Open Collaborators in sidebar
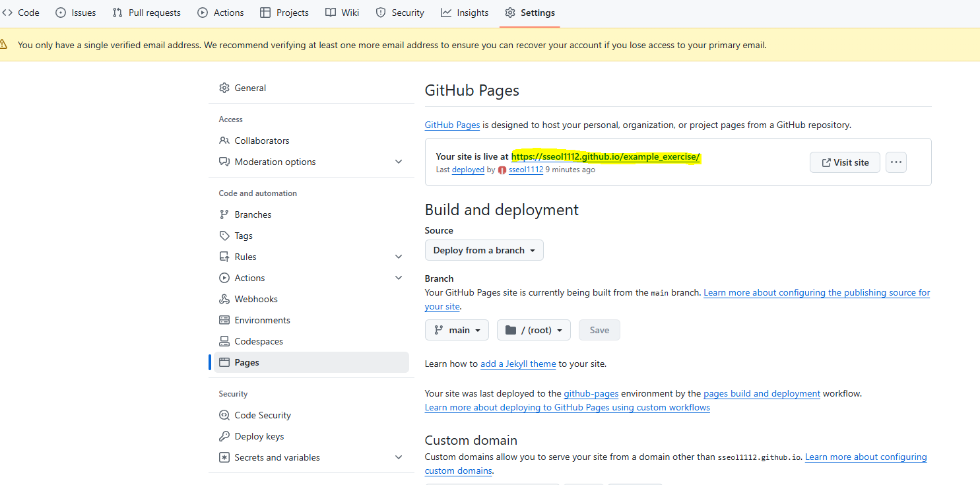This screenshot has width=980, height=485. click(311, 141)
